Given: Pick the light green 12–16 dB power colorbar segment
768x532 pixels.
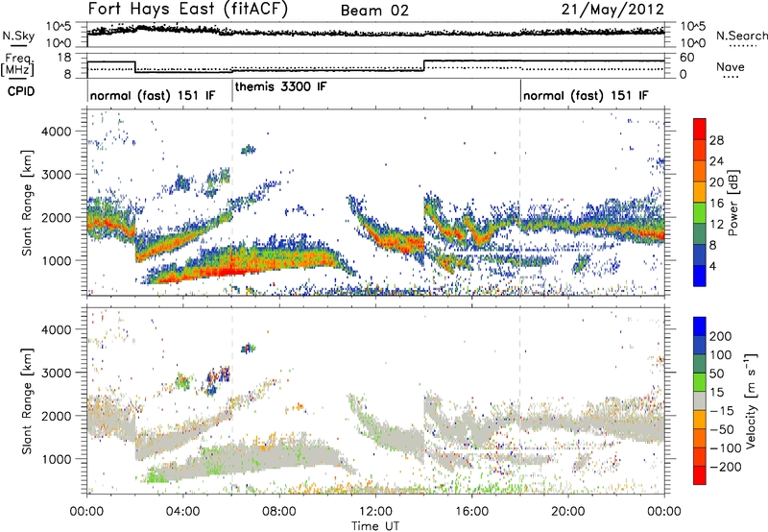Looking at the screenshot, I should (700, 213).
